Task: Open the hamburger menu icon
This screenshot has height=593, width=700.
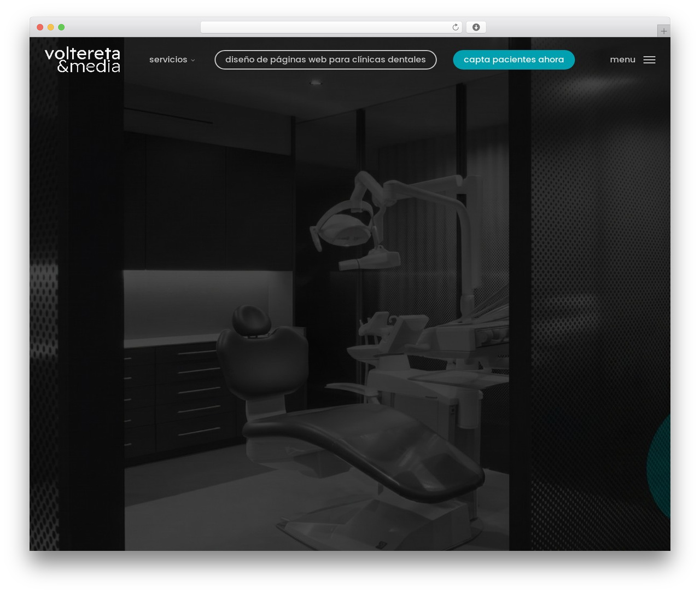Action: click(x=649, y=60)
